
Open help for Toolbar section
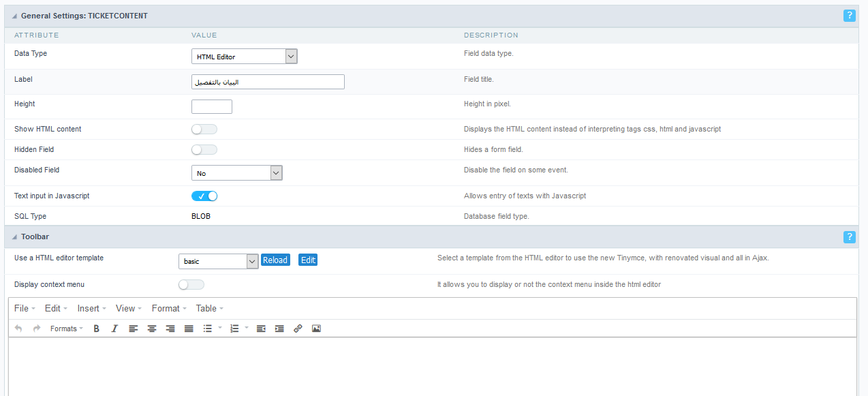pyautogui.click(x=849, y=237)
